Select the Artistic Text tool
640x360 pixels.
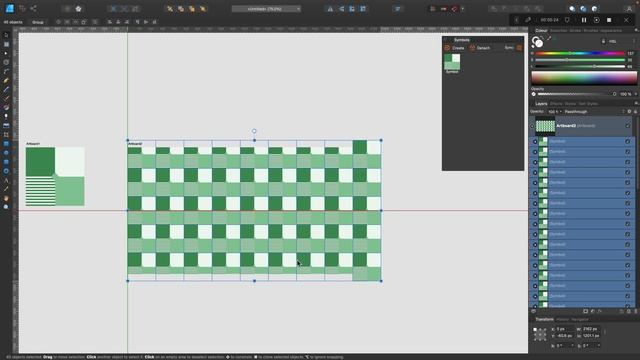point(6,180)
